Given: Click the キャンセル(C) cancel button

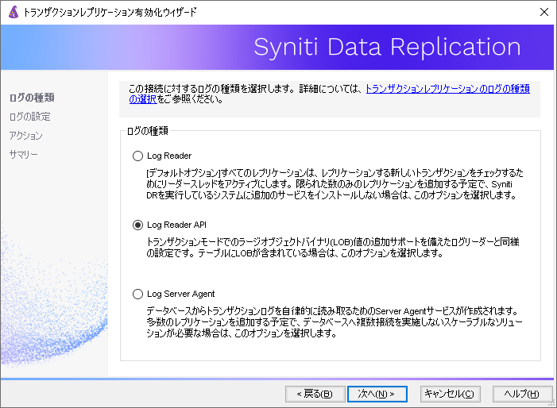Looking at the screenshot, I should (x=450, y=394).
